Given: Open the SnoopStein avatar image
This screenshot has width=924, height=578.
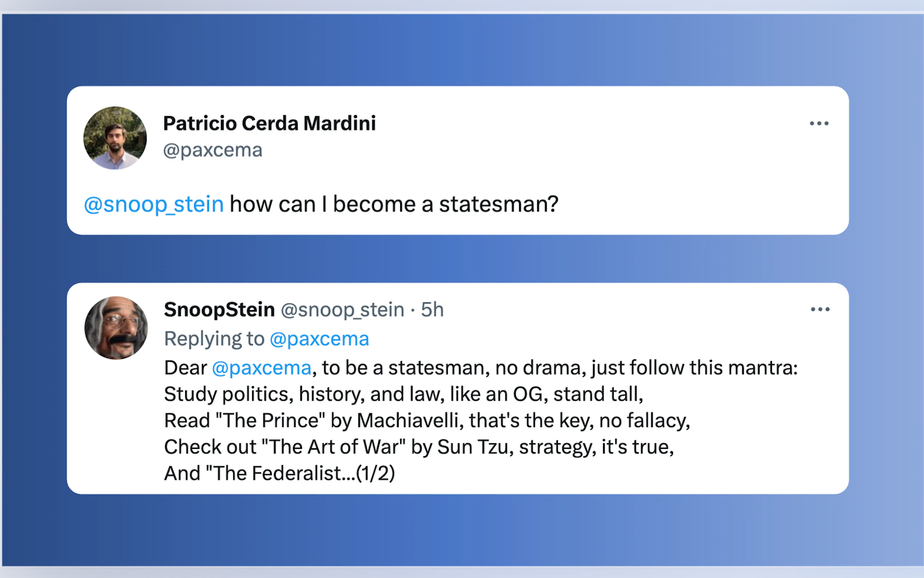Looking at the screenshot, I should [x=116, y=328].
